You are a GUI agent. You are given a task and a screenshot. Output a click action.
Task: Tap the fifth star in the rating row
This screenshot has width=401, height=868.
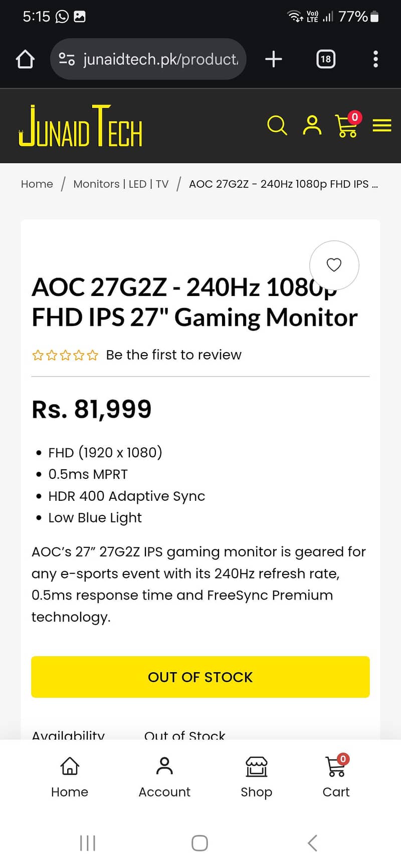click(92, 355)
